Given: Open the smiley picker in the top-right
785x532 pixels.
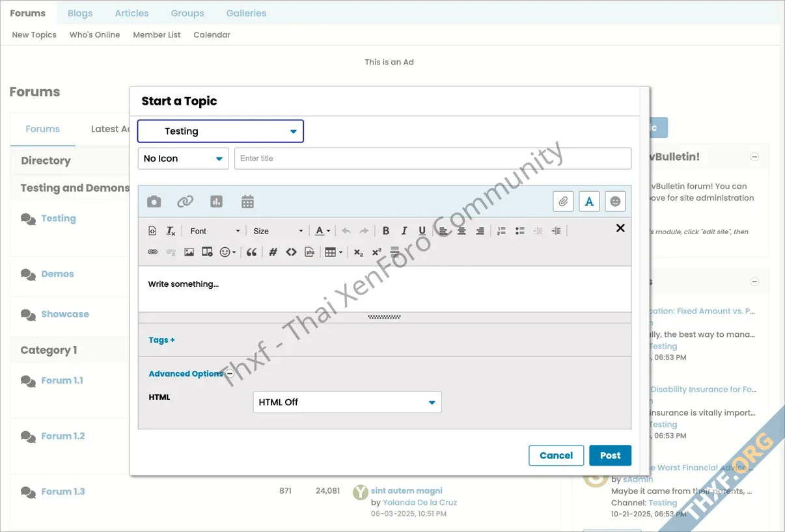Looking at the screenshot, I should [614, 201].
